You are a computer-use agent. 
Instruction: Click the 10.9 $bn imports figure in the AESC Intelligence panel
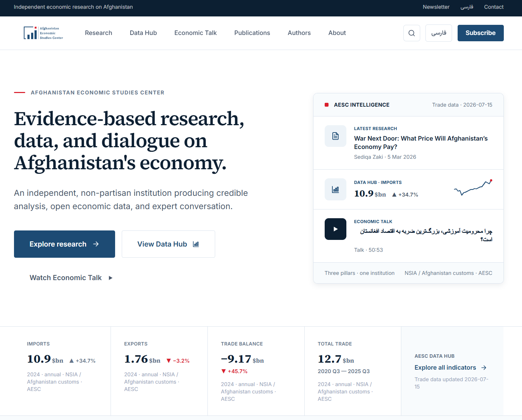coord(370,194)
